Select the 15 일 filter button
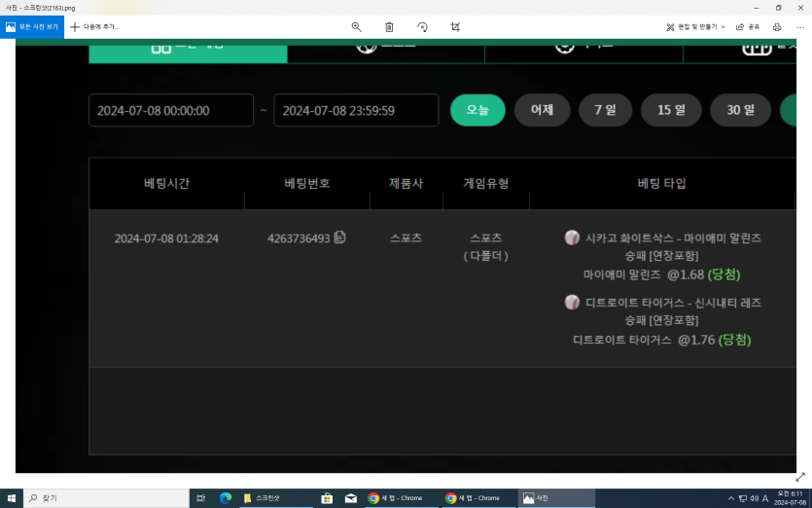Viewport: 812px width, 508px height. coord(671,110)
